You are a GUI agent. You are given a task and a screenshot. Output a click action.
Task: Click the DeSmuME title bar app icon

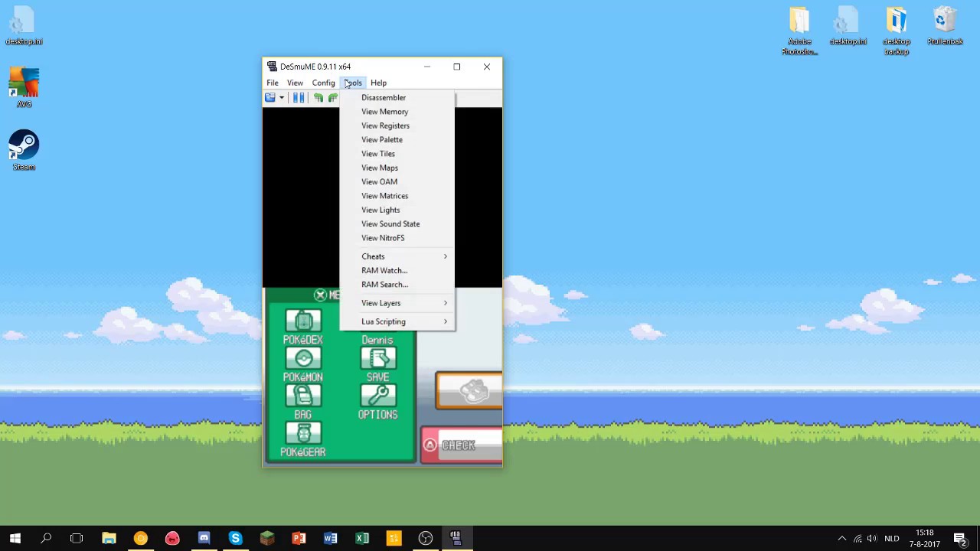(272, 67)
